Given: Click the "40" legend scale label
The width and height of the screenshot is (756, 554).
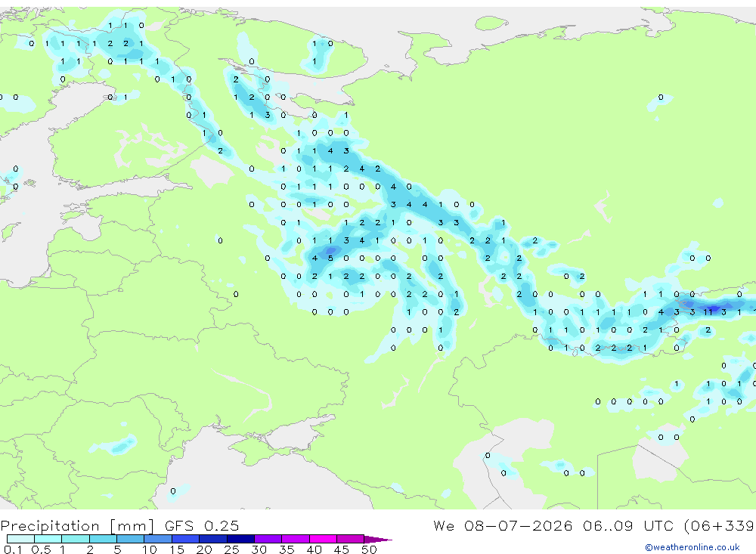Looking at the screenshot, I should pos(314,549).
